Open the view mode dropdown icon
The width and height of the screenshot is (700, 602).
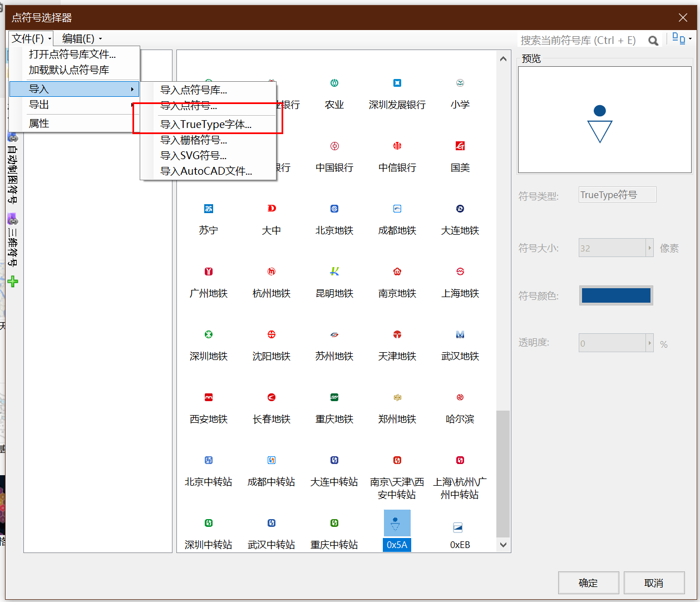point(682,38)
